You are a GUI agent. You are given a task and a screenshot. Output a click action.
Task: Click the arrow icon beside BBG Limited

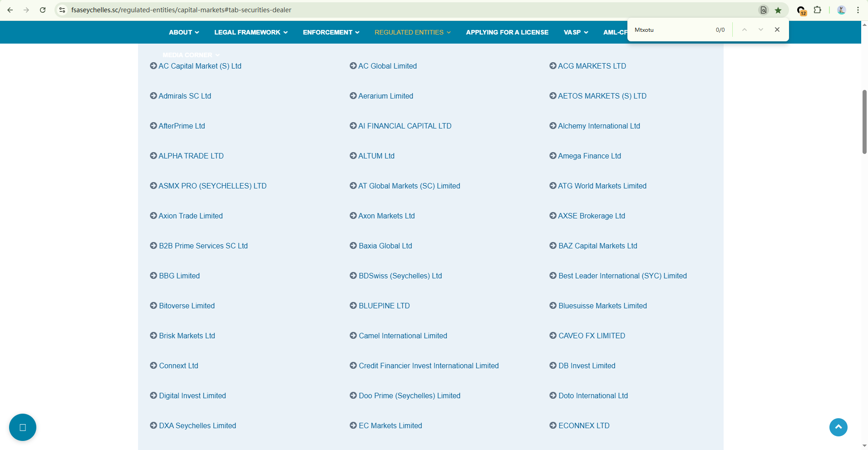point(153,276)
